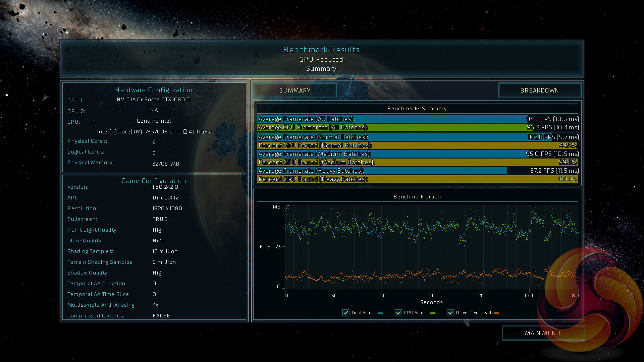Screen dimensions: 644x362
Task: Click the Hardware Configuration heading
Action: pyautogui.click(x=154, y=90)
